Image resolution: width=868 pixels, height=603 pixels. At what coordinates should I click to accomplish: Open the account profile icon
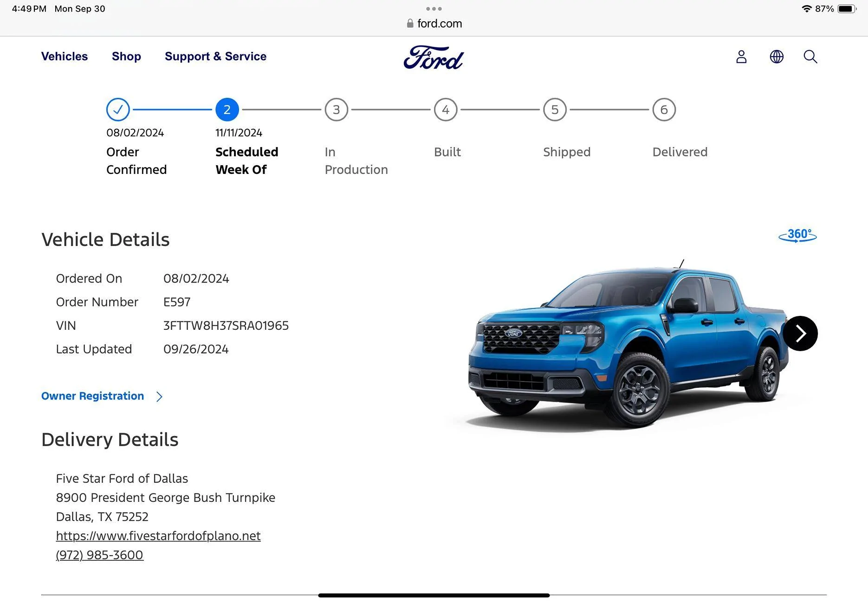tap(741, 57)
